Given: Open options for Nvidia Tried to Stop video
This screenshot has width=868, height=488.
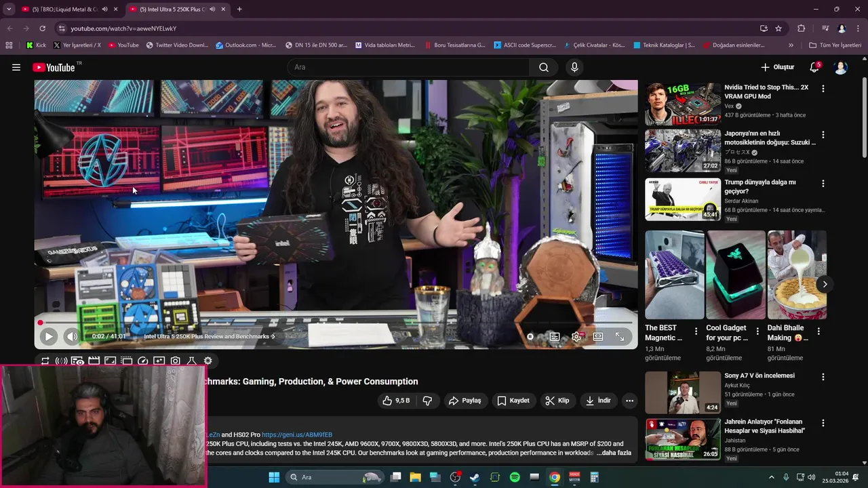Looking at the screenshot, I should (x=823, y=89).
